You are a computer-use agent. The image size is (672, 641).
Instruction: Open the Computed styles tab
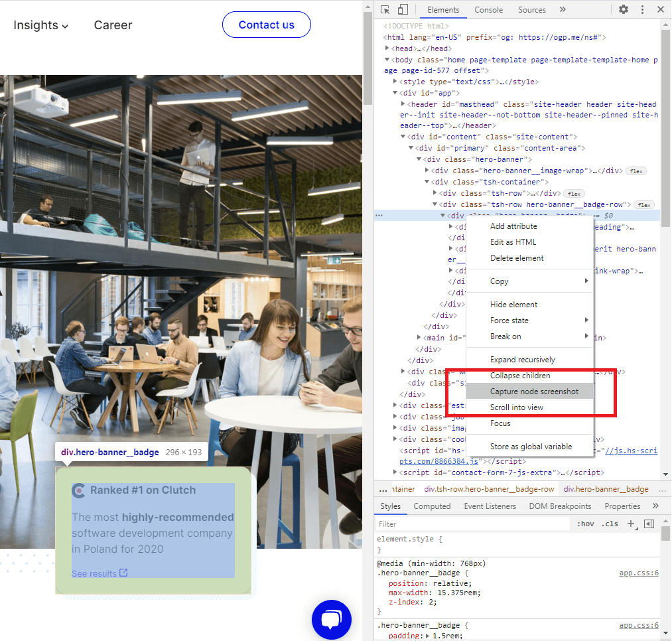(432, 506)
